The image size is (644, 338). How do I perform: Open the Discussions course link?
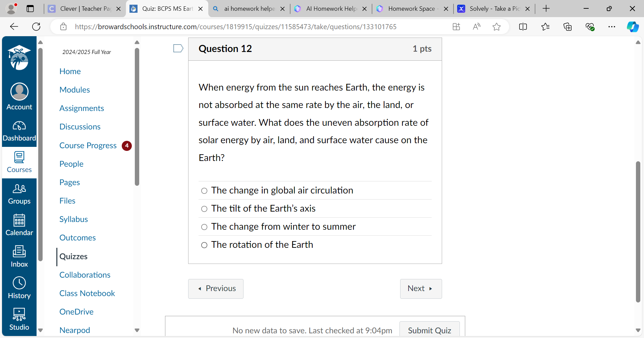pyautogui.click(x=80, y=127)
